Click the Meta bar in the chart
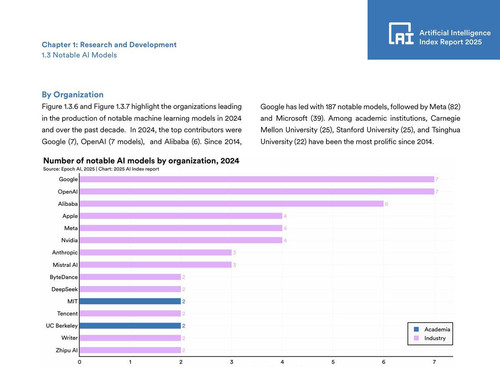This screenshot has height=367, width=500. 181,228
